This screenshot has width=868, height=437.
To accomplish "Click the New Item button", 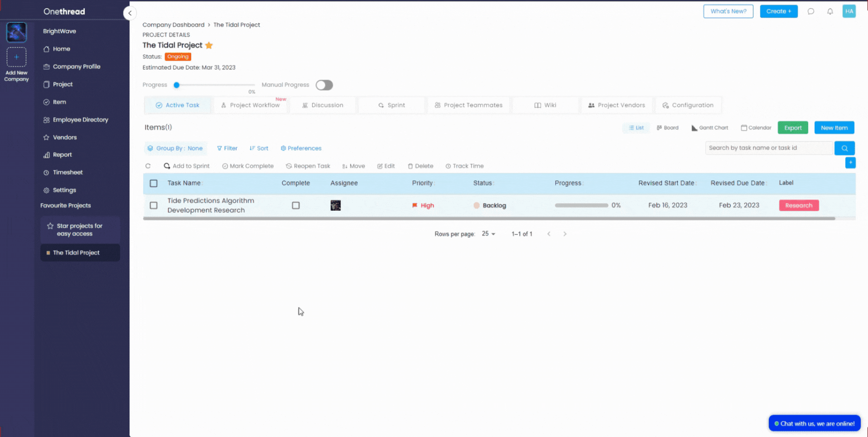I will pos(834,128).
